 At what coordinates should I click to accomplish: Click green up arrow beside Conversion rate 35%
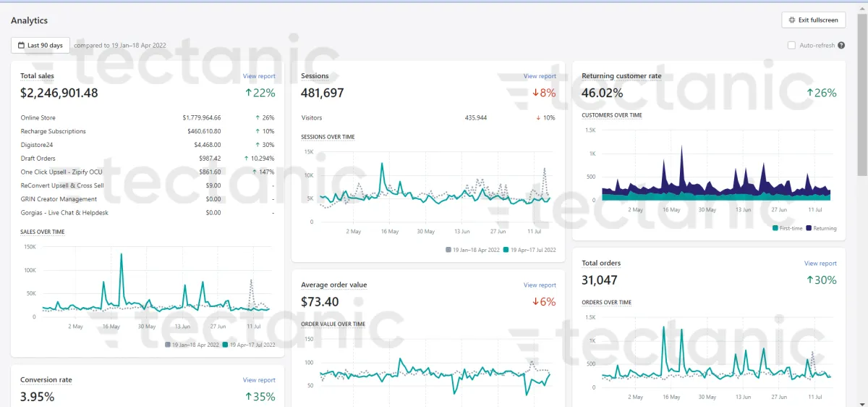pos(248,396)
